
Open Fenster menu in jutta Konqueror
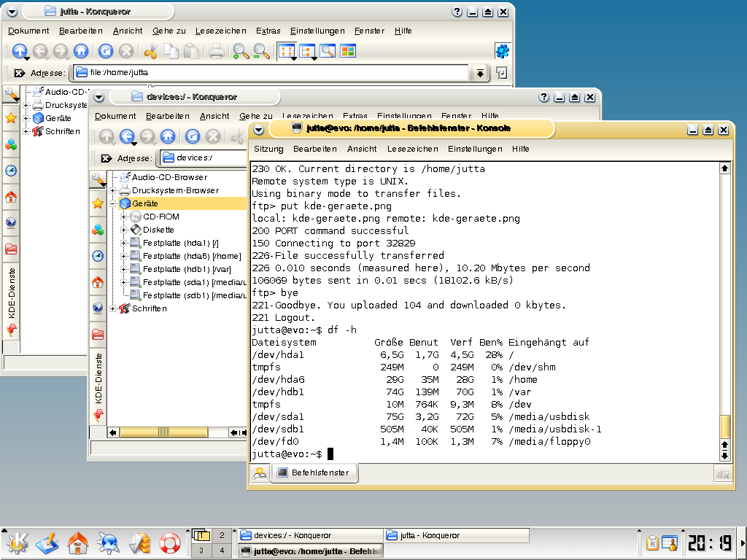pyautogui.click(x=369, y=31)
